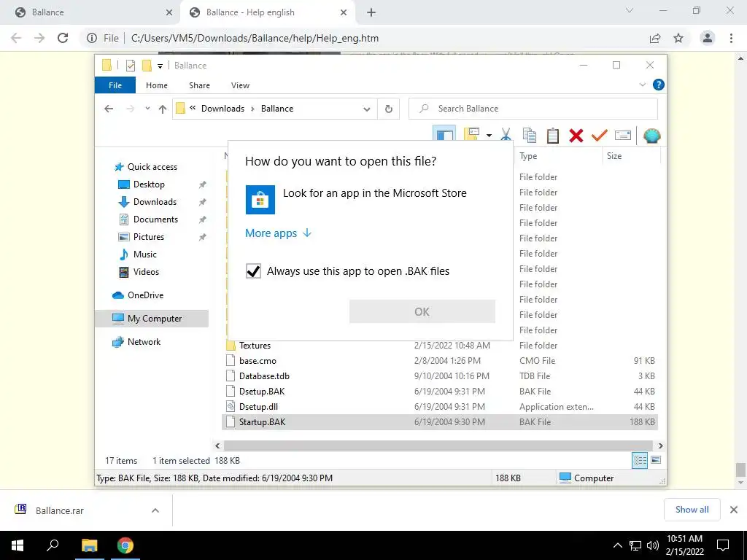Select the Database.tdb file

(264, 376)
